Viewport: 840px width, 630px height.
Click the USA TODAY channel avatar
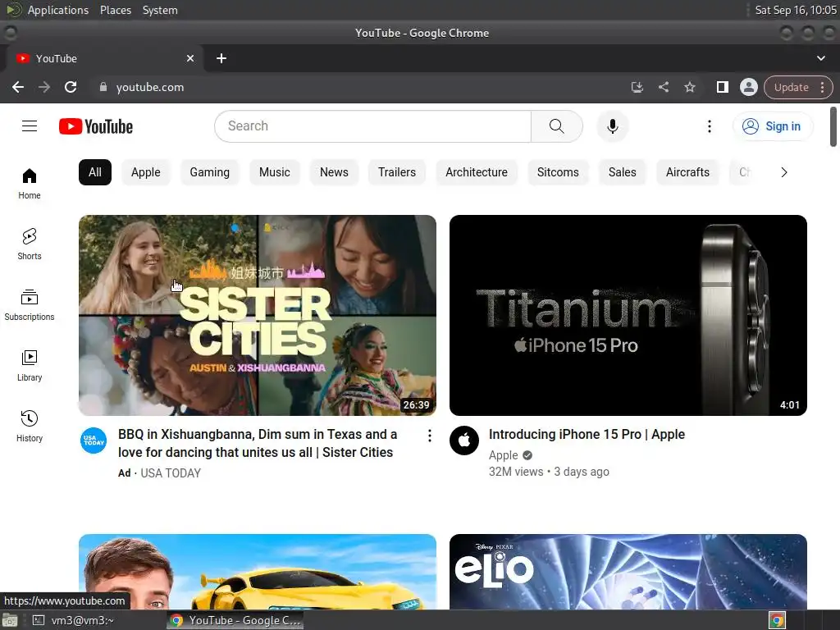[x=94, y=441]
